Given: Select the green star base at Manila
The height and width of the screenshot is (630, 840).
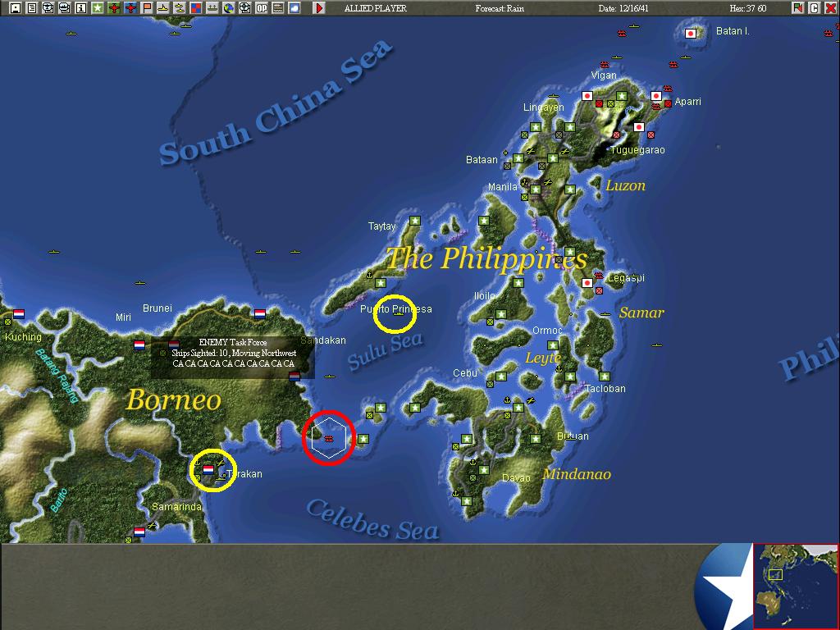Looking at the screenshot, I should 536,189.
